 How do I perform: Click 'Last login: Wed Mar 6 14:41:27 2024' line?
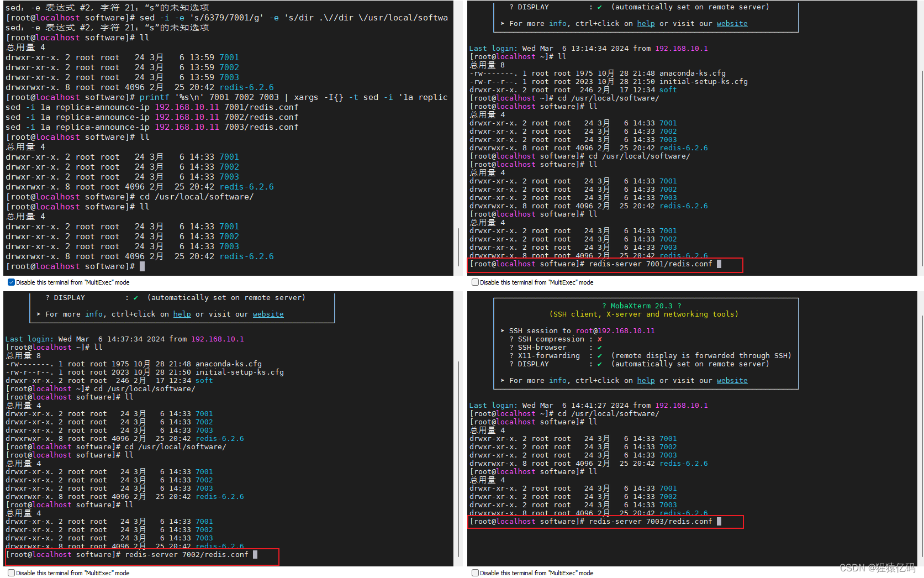point(588,406)
